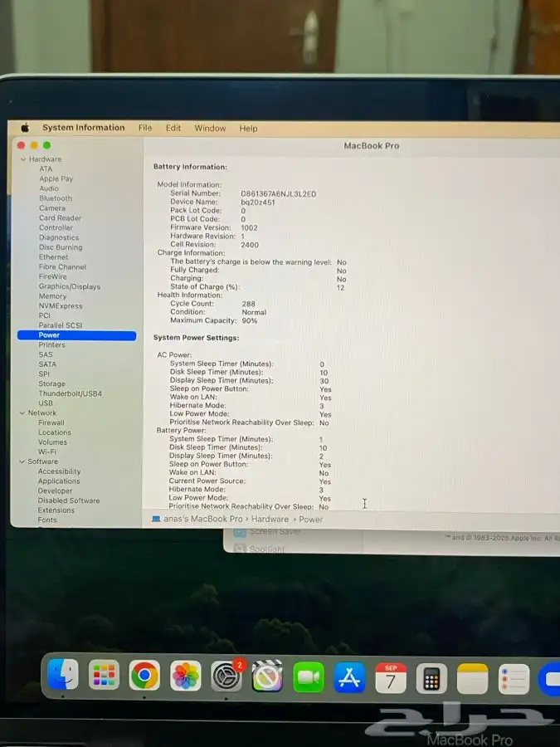
Task: Open the Notes app icon
Action: (472, 678)
